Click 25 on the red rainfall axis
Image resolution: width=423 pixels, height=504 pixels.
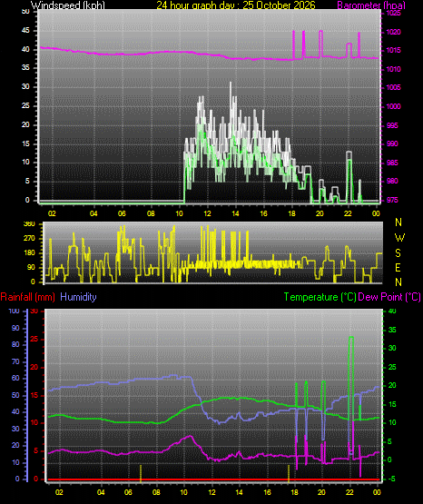34,339
